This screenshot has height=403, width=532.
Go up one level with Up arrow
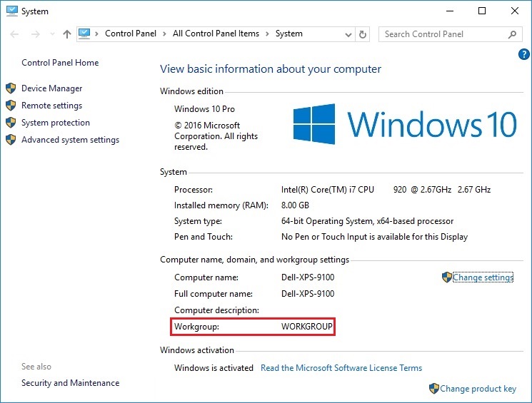(x=67, y=34)
